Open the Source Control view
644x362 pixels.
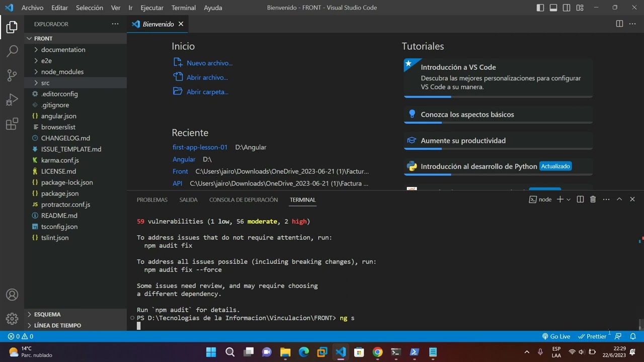(x=12, y=75)
